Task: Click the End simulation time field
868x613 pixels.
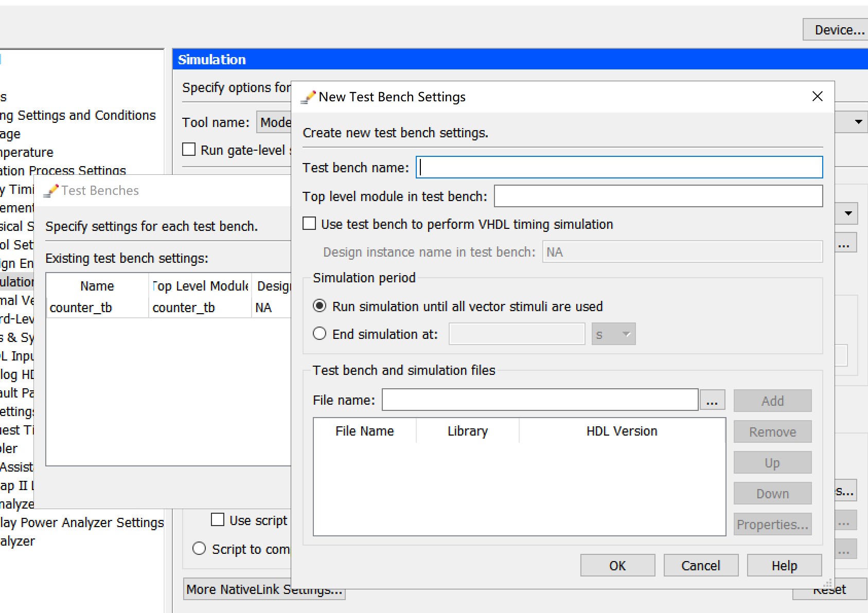Action: (517, 334)
